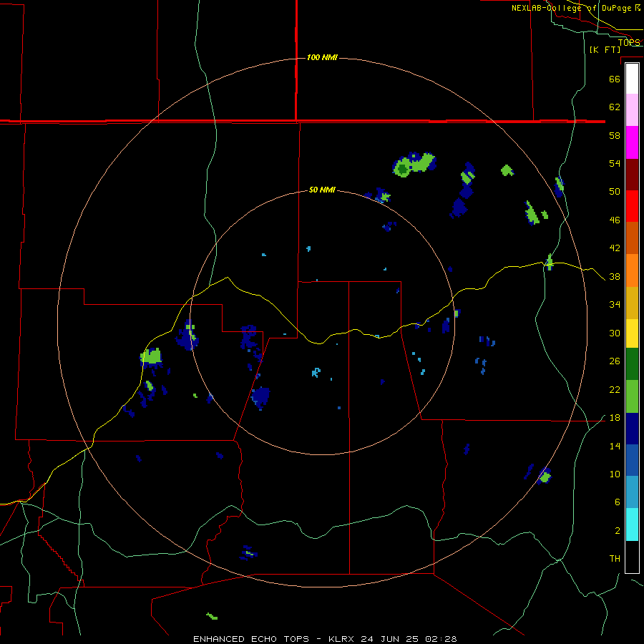Click the '50 NMI' range ring label
644x644 pixels.
click(x=322, y=190)
